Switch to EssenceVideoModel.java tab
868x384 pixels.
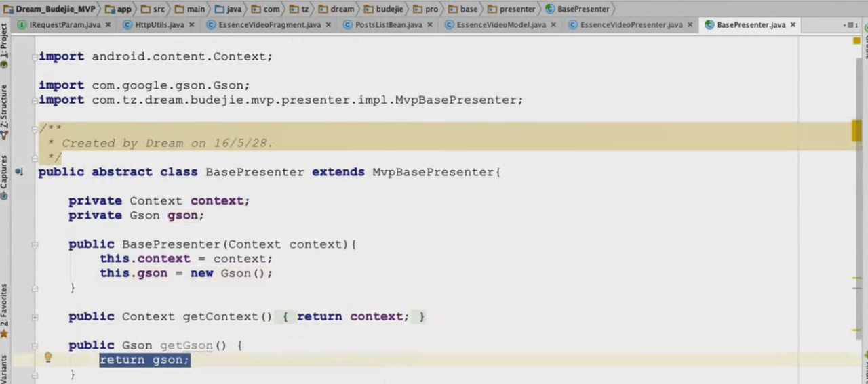click(501, 25)
